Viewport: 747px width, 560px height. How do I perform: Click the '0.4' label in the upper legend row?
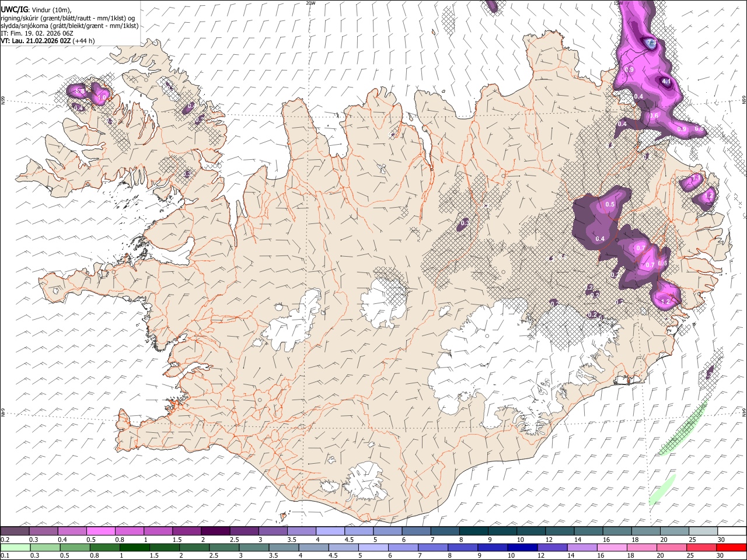[62, 540]
